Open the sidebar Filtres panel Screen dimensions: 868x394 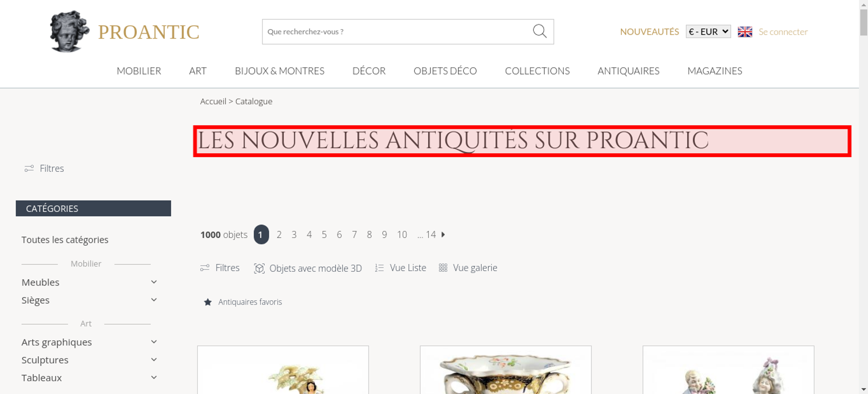[44, 168]
